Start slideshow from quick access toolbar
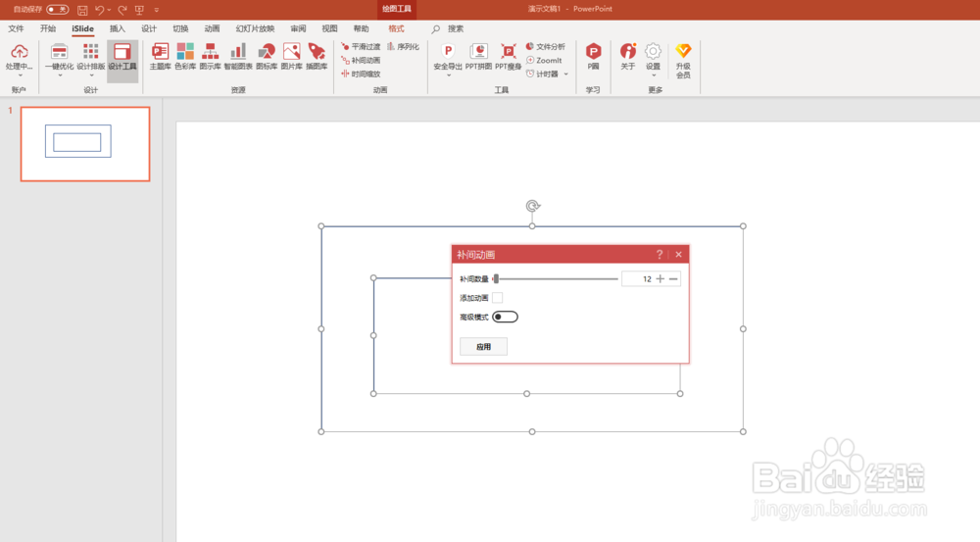This screenshot has height=542, width=980. click(139, 10)
